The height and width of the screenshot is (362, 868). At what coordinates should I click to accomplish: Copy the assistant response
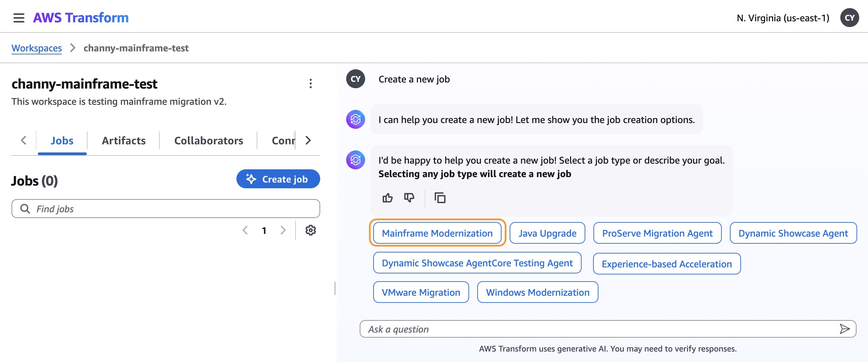pyautogui.click(x=440, y=198)
